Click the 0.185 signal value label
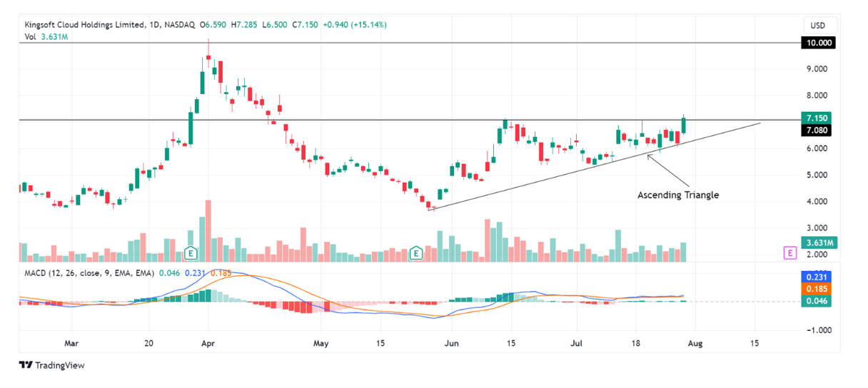 point(818,290)
